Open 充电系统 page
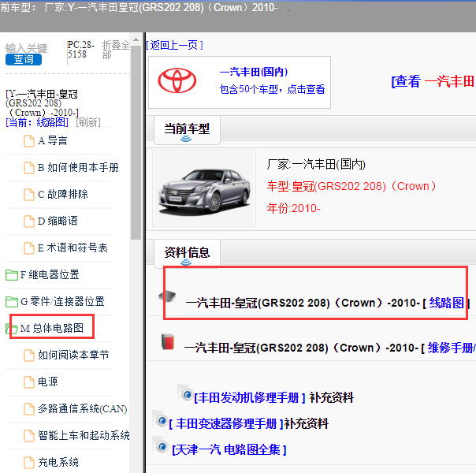476x473 pixels. [x=58, y=462]
